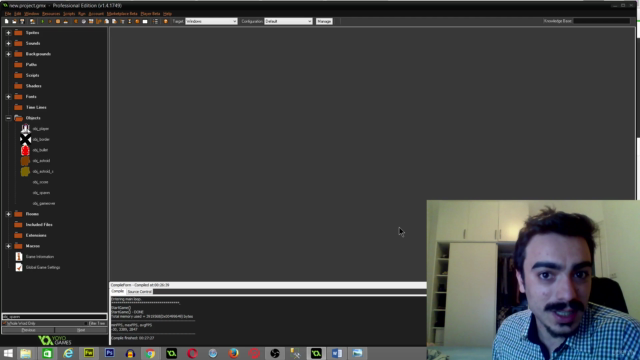This screenshot has width=640, height=360.
Task: Expand the Sprites folder
Action: tap(8, 33)
